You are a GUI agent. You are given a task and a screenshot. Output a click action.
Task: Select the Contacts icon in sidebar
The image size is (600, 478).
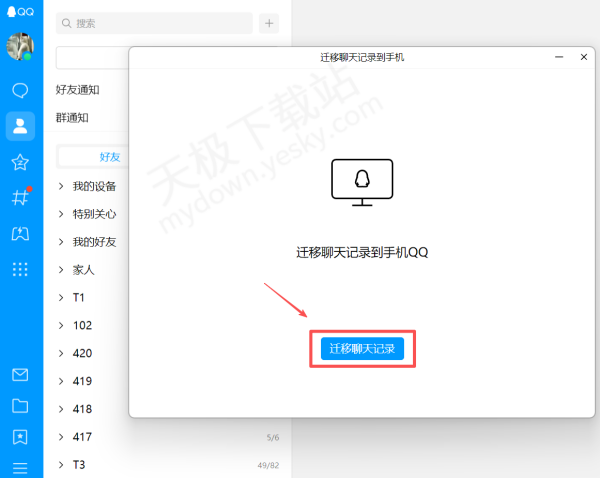coord(20,126)
